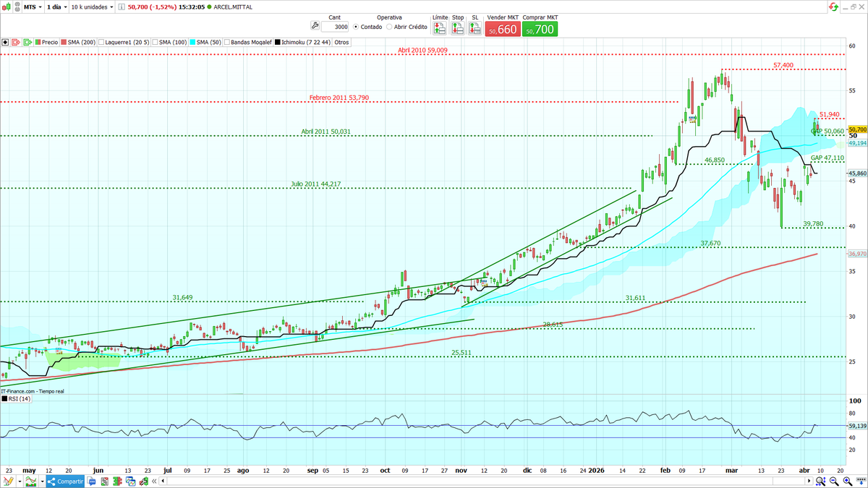Click the 36,970 SMA price tag

(857, 254)
